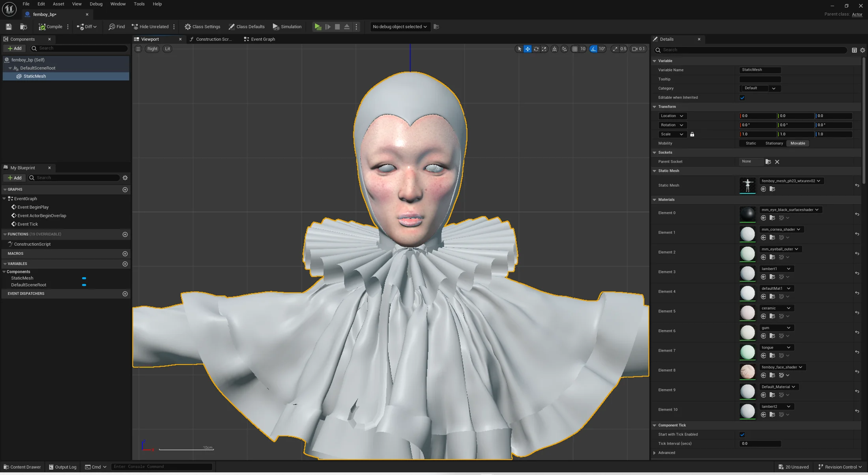
Task: Open Element 8 femboy_face_shader dropdown
Action: (782, 367)
